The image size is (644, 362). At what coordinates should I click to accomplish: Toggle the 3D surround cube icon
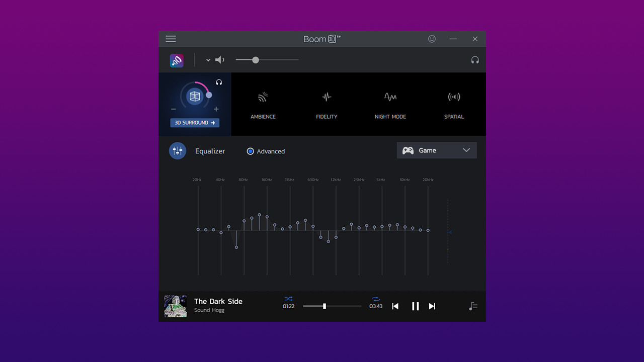click(x=195, y=96)
